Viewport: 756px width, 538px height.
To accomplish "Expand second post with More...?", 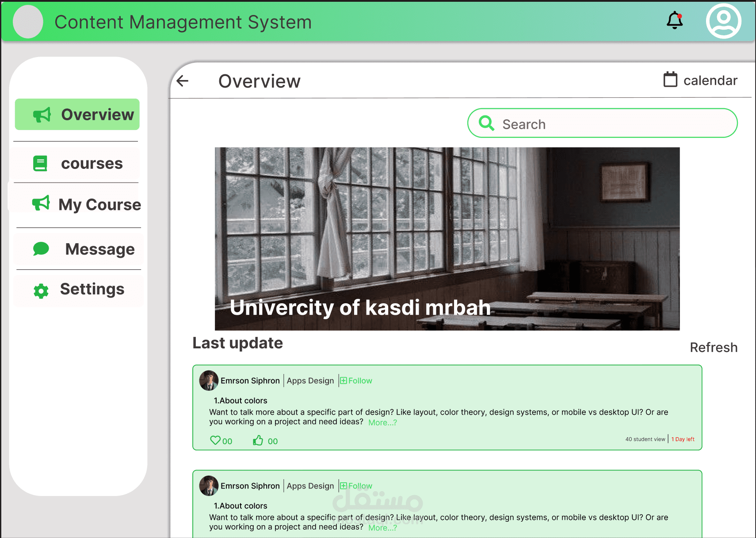I will pyautogui.click(x=383, y=528).
